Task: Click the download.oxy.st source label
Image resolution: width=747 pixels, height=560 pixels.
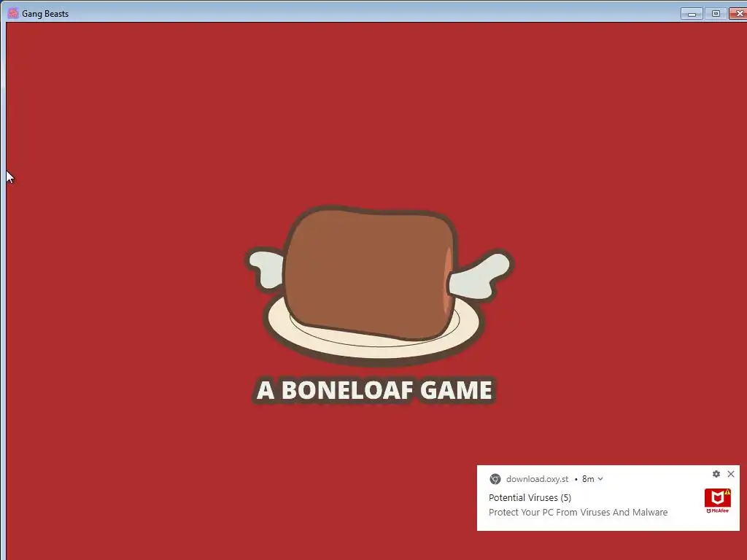Action: (x=537, y=479)
